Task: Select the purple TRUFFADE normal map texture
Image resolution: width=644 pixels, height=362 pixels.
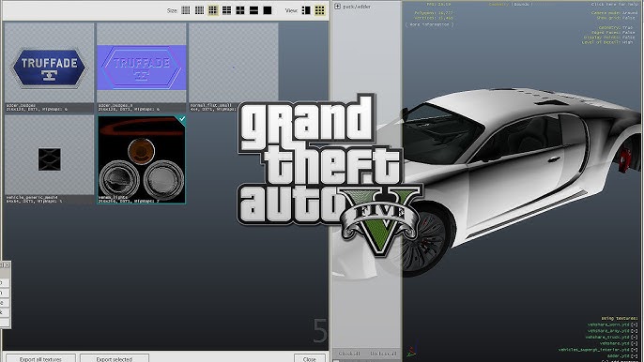Action: click(141, 68)
